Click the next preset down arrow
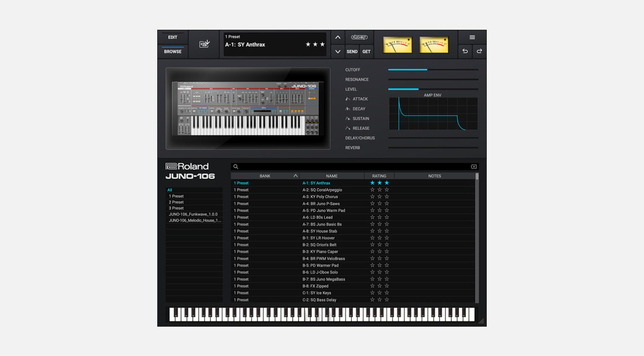Viewport: 644px width, 356px height. [x=338, y=51]
